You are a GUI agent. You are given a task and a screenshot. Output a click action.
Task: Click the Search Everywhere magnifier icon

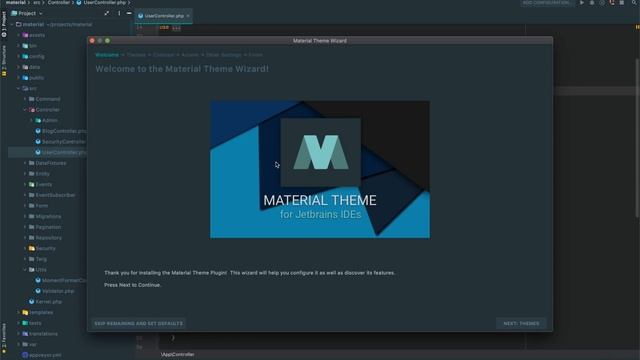(x=635, y=3)
